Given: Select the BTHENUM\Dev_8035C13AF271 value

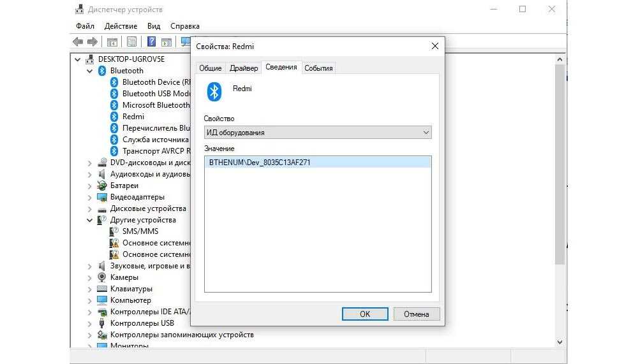Looking at the screenshot, I should pos(260,163).
